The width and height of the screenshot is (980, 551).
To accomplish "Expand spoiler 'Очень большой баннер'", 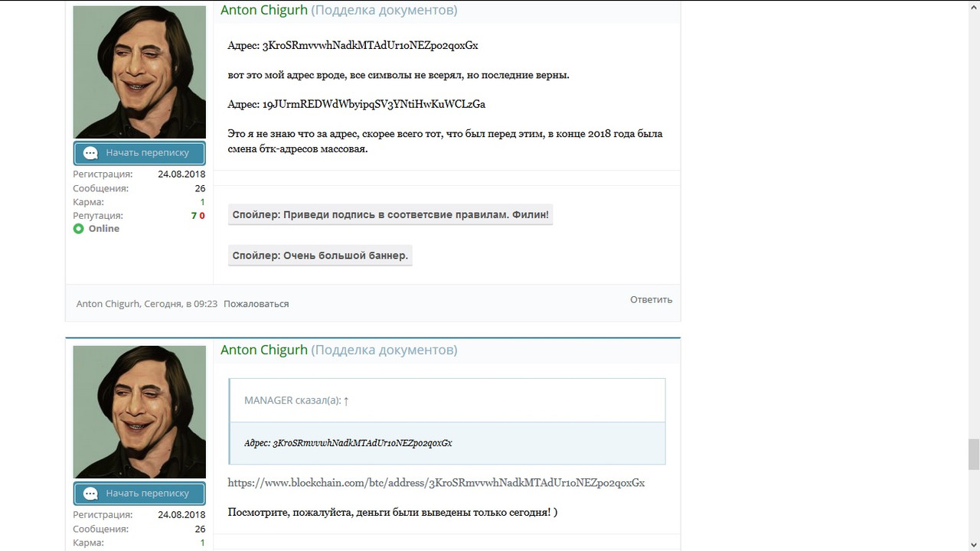I will tap(320, 256).
